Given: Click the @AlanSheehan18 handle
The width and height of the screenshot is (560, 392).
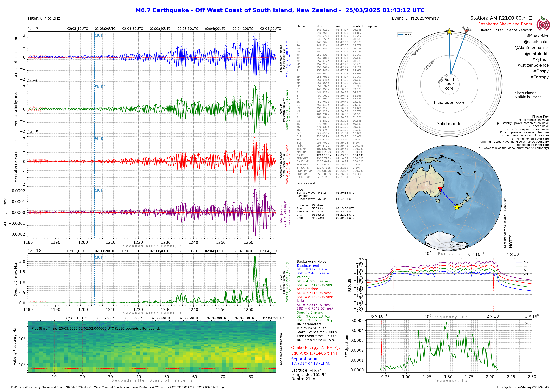Looking at the screenshot, I should click(531, 48).
